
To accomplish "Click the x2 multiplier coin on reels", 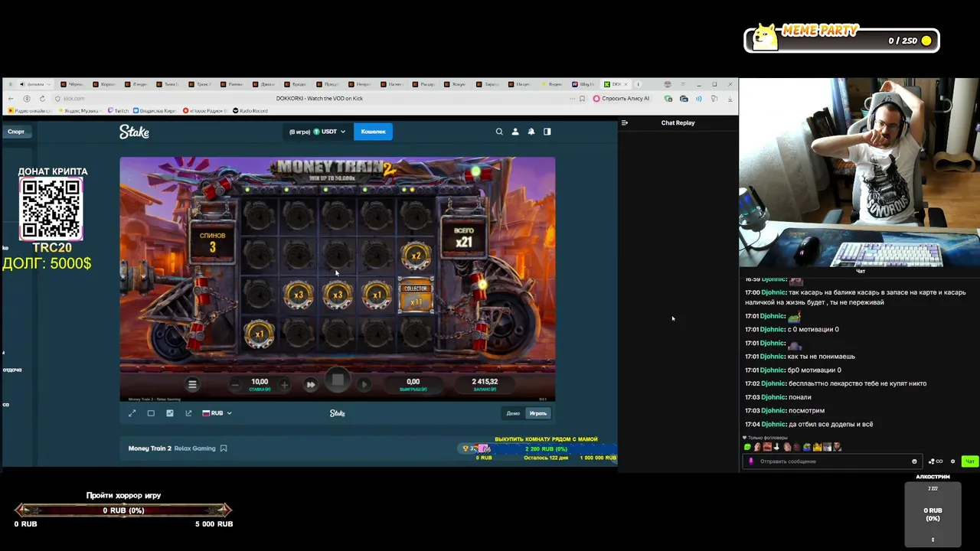I will 416,256.
